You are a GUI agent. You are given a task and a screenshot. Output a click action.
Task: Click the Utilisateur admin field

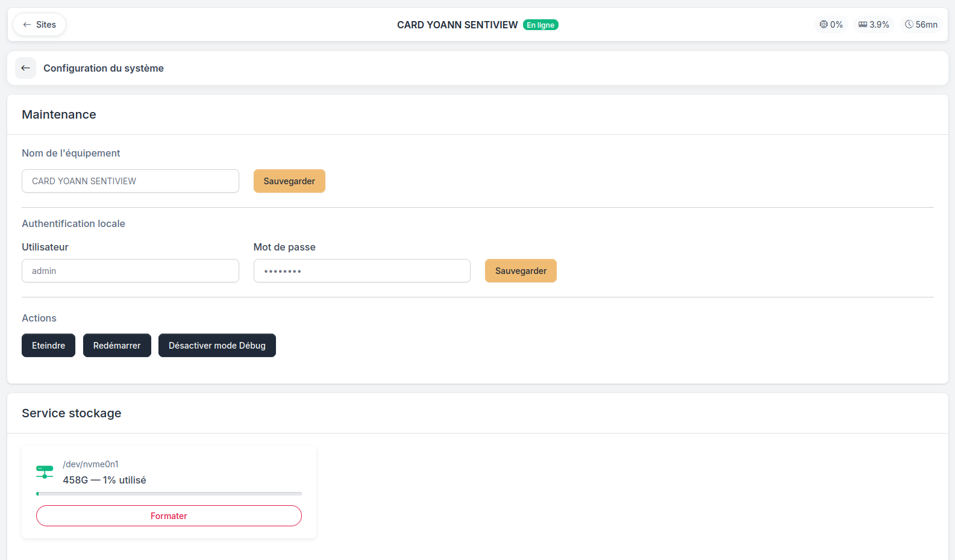click(130, 271)
